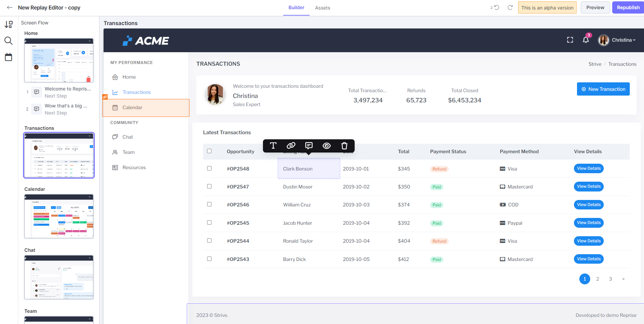Click the link tool in floating toolbar
The width and height of the screenshot is (644, 324).
click(x=291, y=146)
